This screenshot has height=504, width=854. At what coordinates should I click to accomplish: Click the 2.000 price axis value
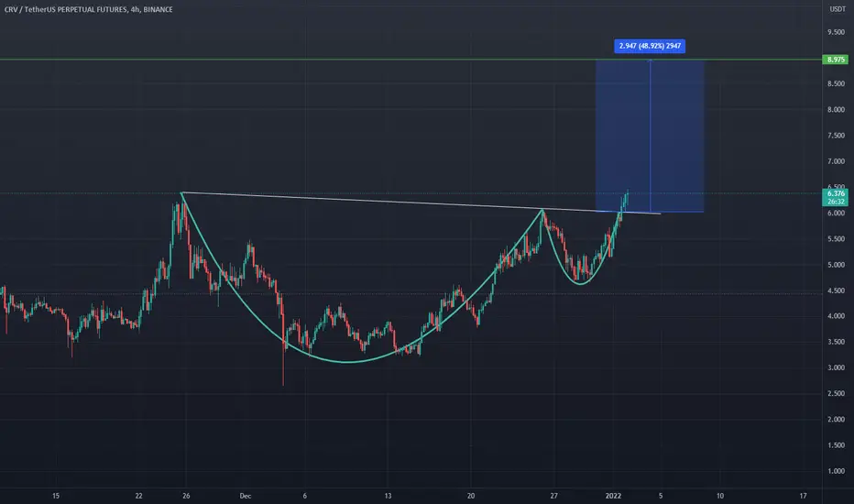836,420
